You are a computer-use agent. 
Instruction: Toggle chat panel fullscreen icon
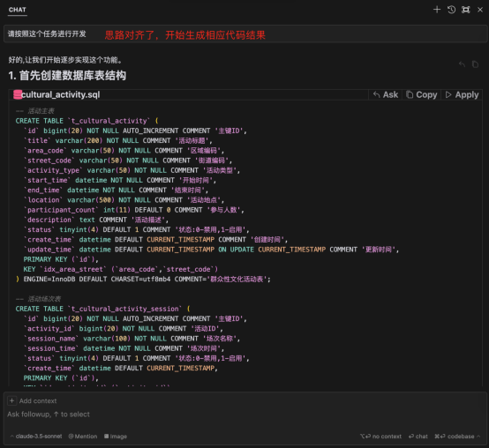[x=466, y=10]
